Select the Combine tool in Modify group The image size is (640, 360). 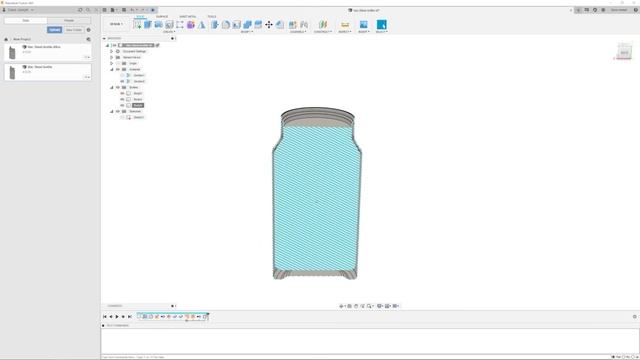pyautogui.click(x=247, y=24)
